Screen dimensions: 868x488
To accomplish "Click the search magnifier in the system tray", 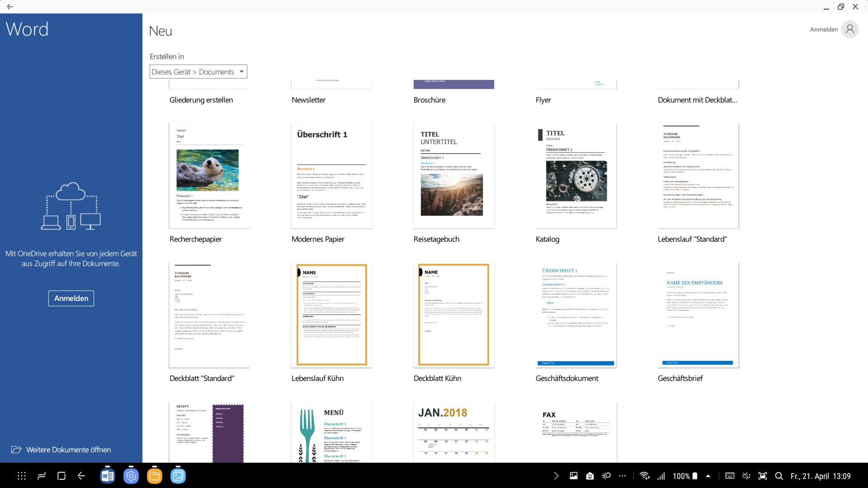I will pyautogui.click(x=779, y=476).
